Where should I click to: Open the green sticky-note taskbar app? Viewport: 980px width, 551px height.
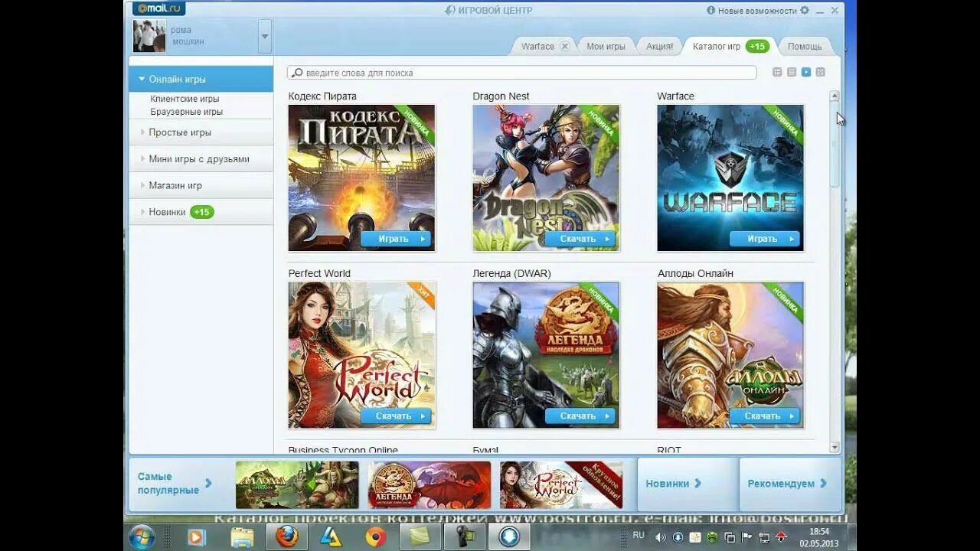coord(420,537)
